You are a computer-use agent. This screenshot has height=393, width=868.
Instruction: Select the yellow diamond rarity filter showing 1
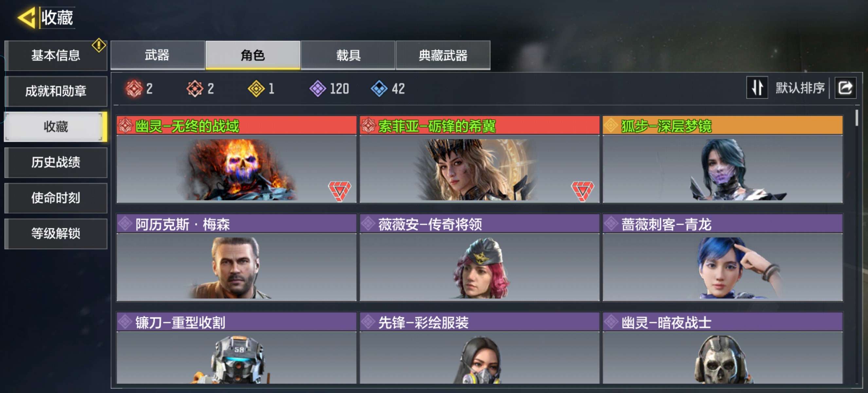tap(256, 89)
